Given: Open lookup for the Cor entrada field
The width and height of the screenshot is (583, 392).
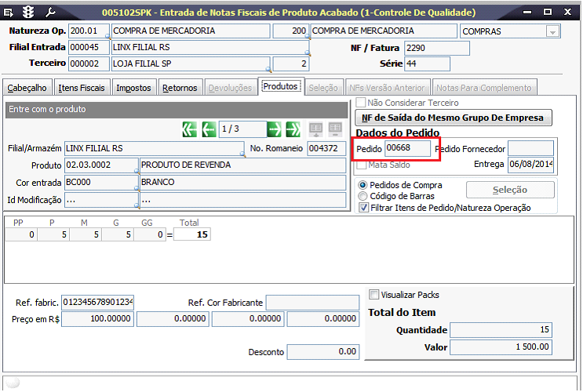Looking at the screenshot, I should click(137, 188).
